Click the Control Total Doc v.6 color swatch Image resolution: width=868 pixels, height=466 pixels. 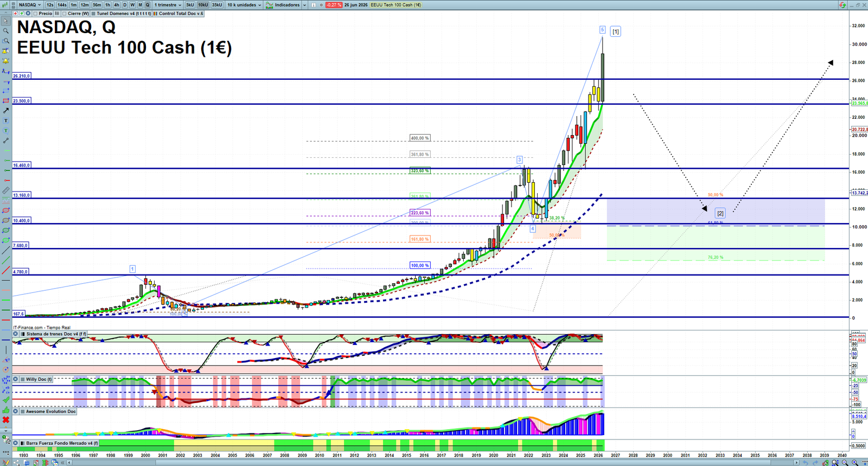[156, 14]
